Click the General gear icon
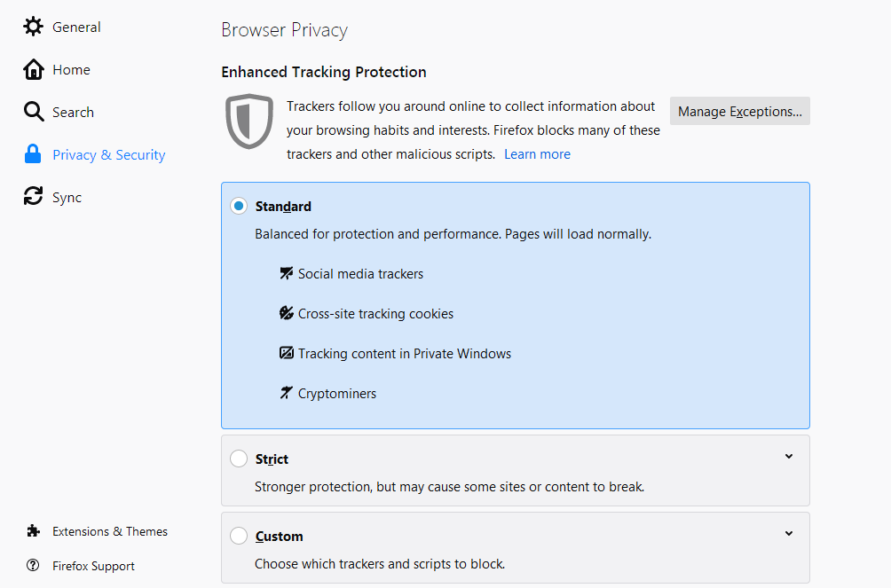This screenshot has width=891, height=588. coord(33,27)
